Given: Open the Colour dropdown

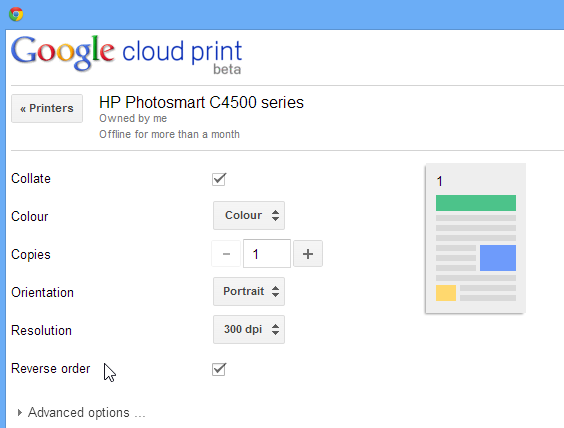Looking at the screenshot, I should click(x=249, y=215).
